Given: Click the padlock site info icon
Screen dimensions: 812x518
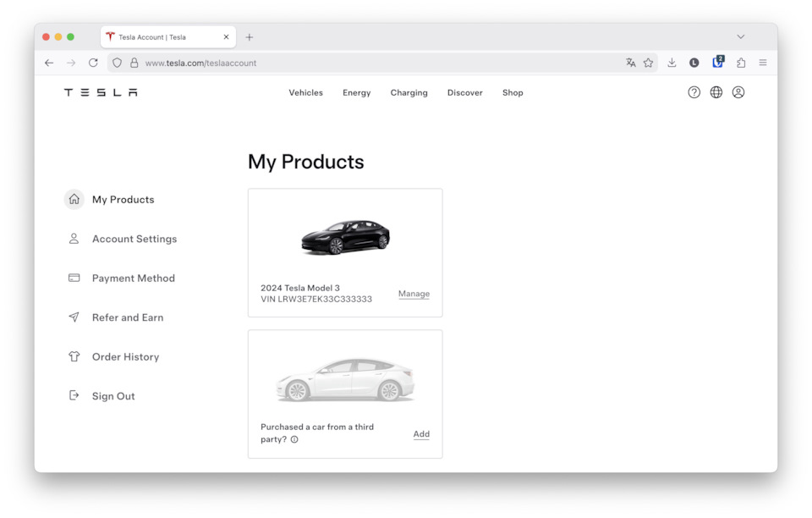Looking at the screenshot, I should tap(134, 63).
